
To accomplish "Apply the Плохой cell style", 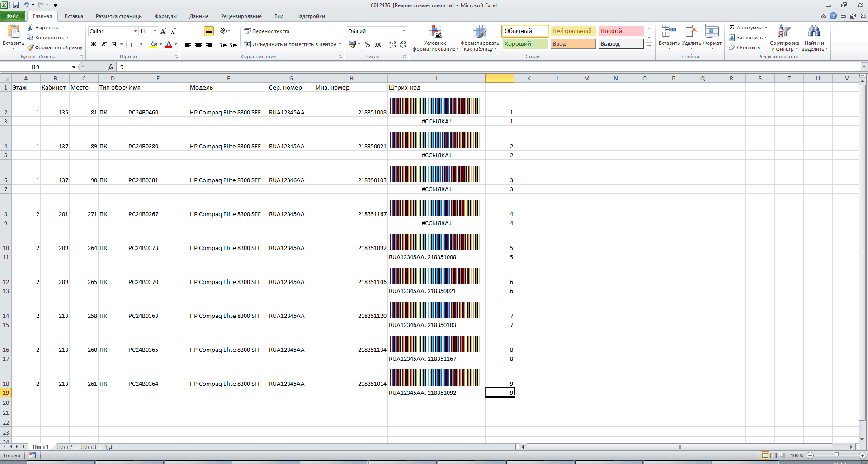I will 621,31.
